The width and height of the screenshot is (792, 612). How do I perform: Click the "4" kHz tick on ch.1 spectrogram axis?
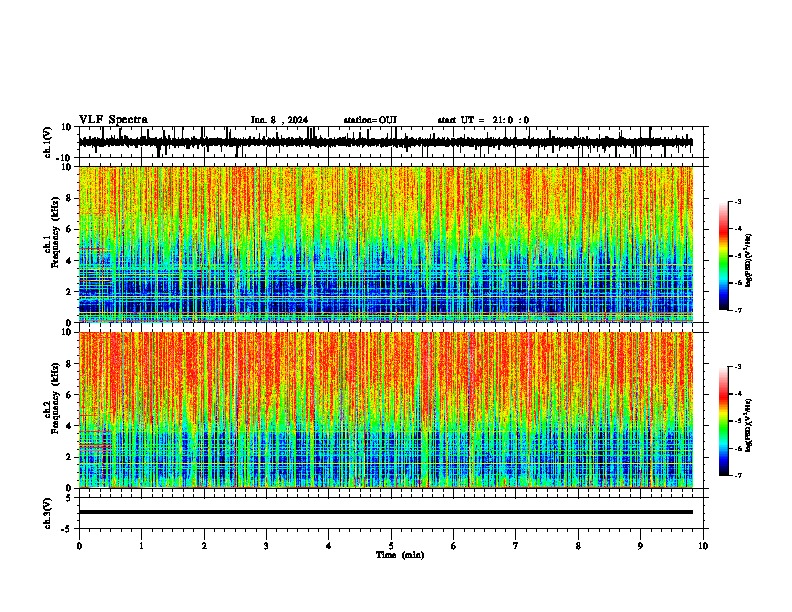click(x=69, y=261)
